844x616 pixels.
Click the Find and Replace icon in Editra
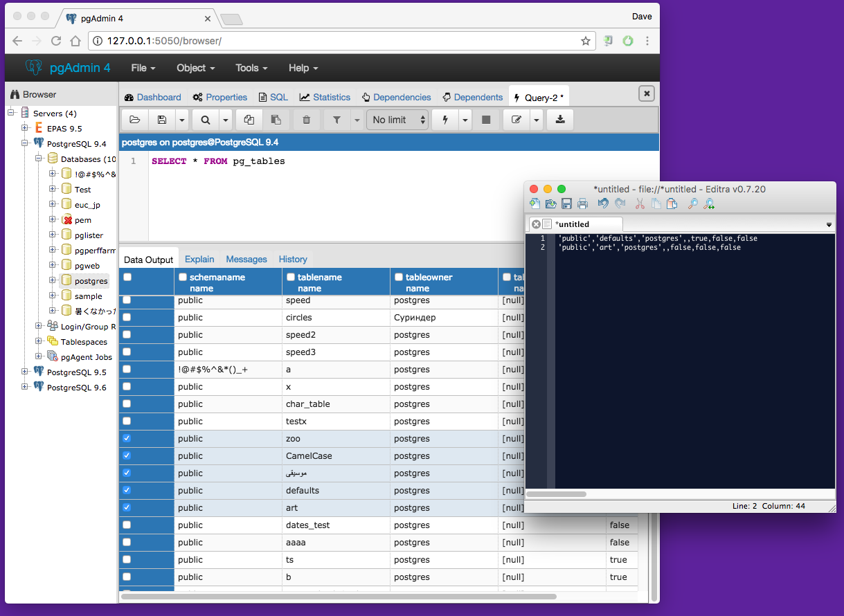(x=709, y=203)
